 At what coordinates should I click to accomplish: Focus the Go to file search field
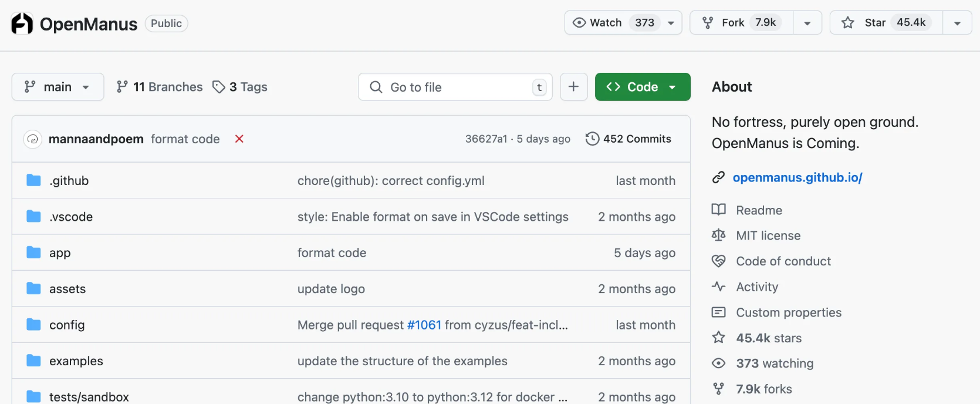point(455,87)
